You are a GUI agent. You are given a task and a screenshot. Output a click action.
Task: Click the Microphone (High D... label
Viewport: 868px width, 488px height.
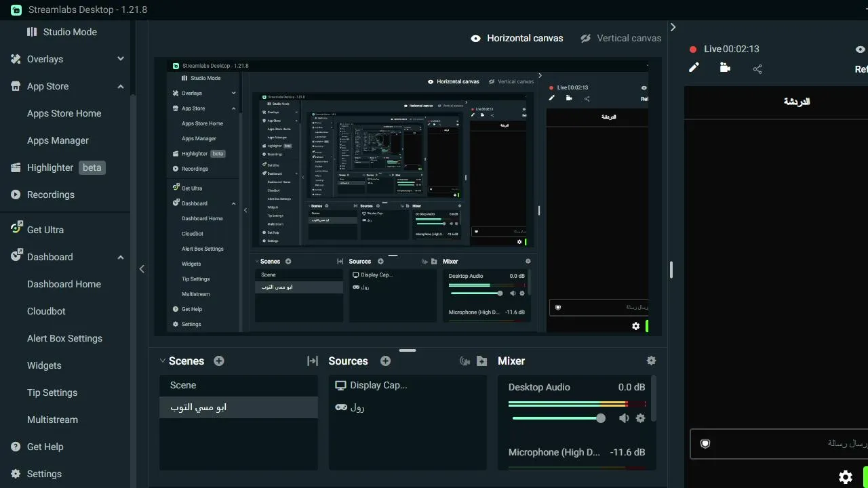(555, 452)
